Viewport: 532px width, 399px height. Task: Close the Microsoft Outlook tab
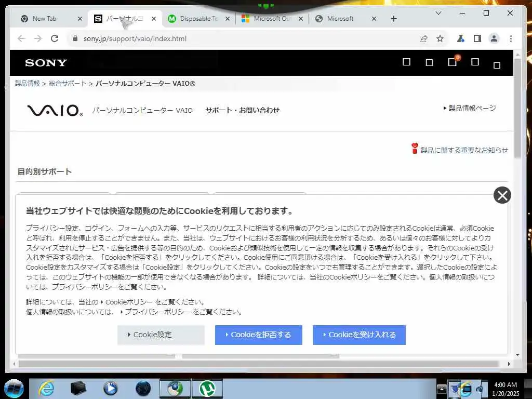pyautogui.click(x=301, y=19)
